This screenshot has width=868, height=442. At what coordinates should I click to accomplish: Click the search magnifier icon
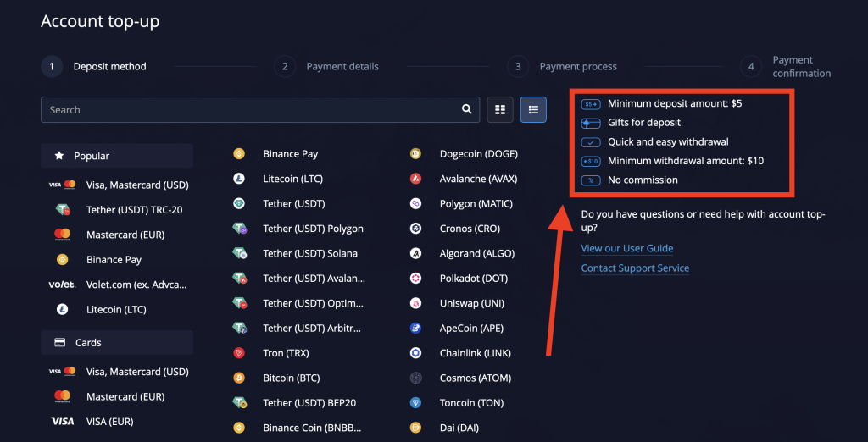pos(467,109)
